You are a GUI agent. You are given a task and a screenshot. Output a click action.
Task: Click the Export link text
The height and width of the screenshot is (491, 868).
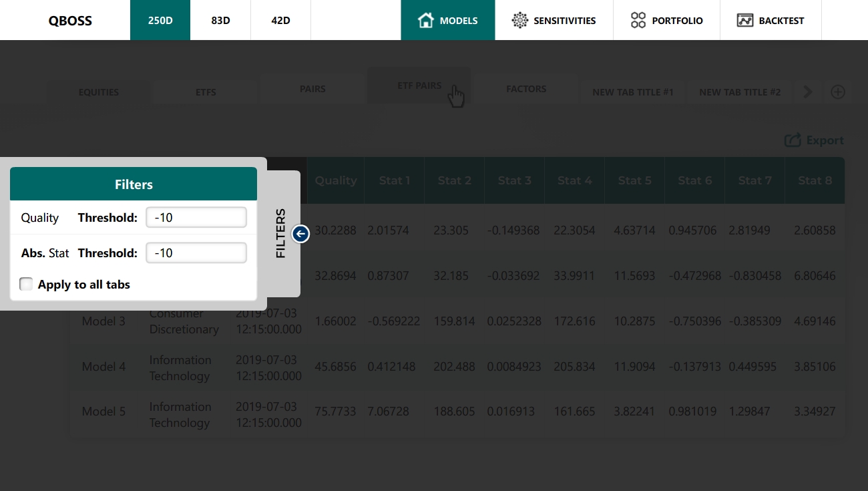coord(825,140)
